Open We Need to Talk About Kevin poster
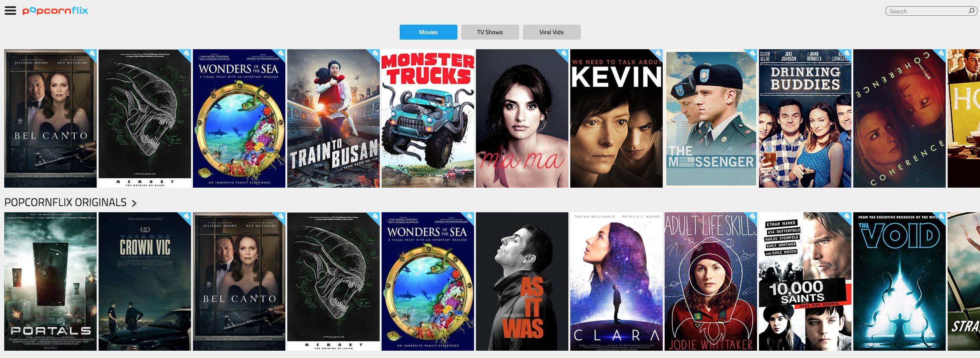 pyautogui.click(x=616, y=118)
